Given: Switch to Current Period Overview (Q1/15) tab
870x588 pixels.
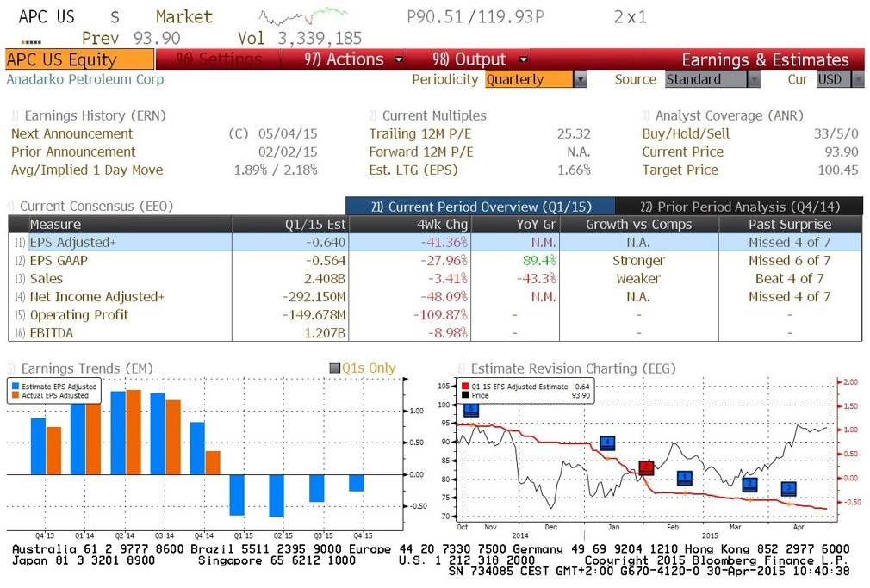Looking at the screenshot, I should (480, 207).
